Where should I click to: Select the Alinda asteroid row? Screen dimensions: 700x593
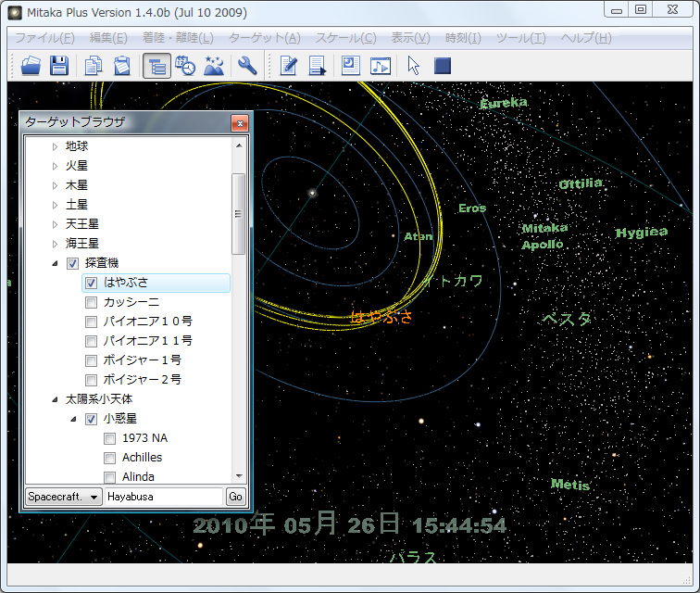tap(138, 477)
